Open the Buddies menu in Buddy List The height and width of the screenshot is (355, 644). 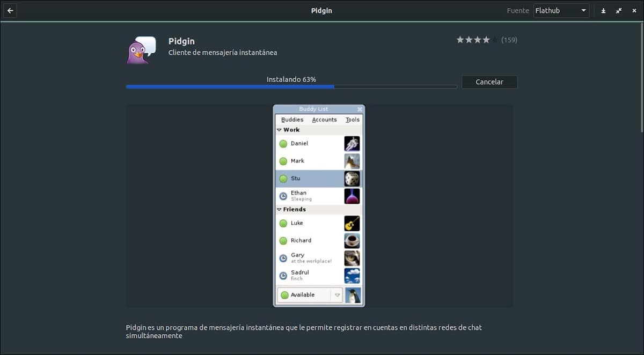[x=292, y=120]
